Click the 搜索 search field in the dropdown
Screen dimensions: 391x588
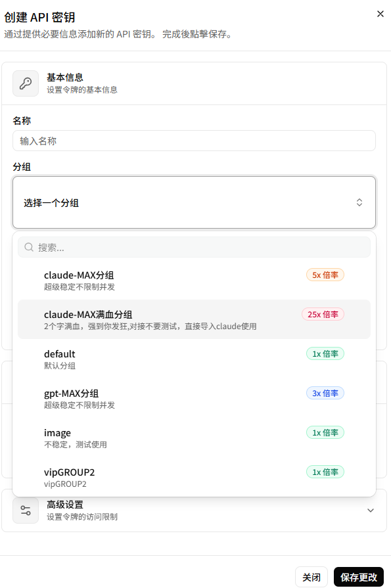(194, 247)
